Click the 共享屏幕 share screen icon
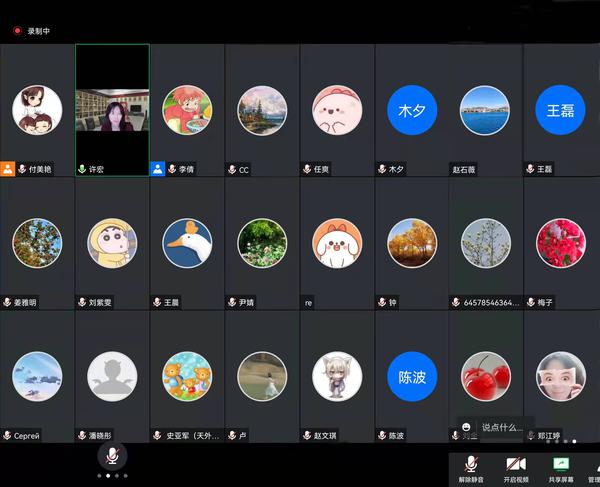 tap(561, 465)
